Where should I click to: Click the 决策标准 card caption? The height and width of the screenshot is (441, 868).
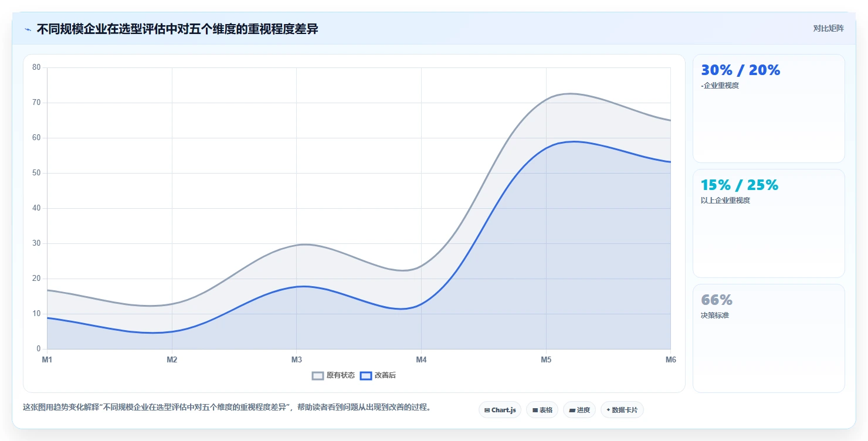coord(715,316)
